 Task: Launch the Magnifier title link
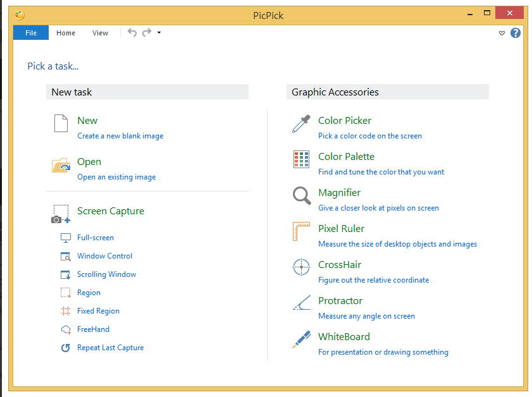tap(339, 193)
